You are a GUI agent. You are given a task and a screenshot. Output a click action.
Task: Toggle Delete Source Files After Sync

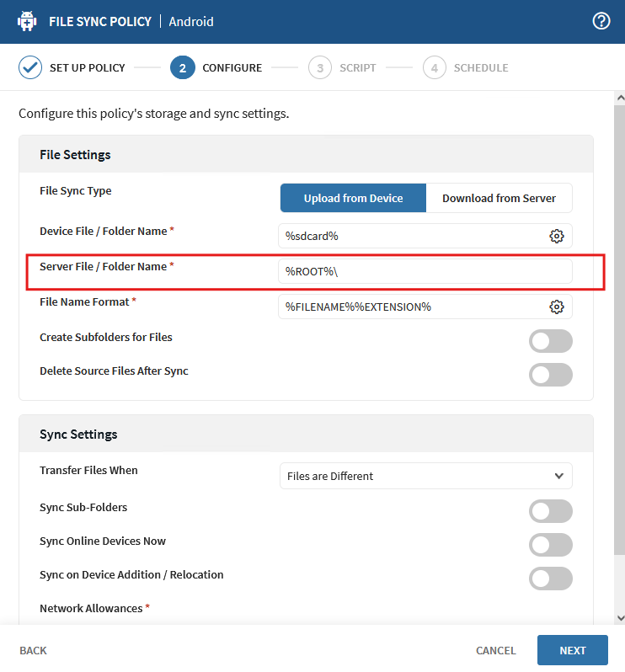click(x=550, y=375)
